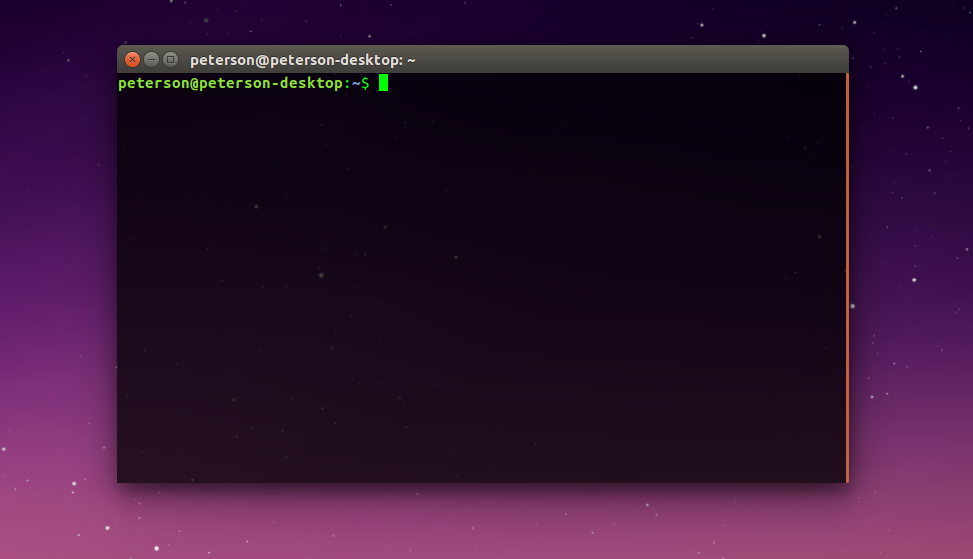The width and height of the screenshot is (973, 559).
Task: Close the terminal window with red button
Action: coord(132,60)
